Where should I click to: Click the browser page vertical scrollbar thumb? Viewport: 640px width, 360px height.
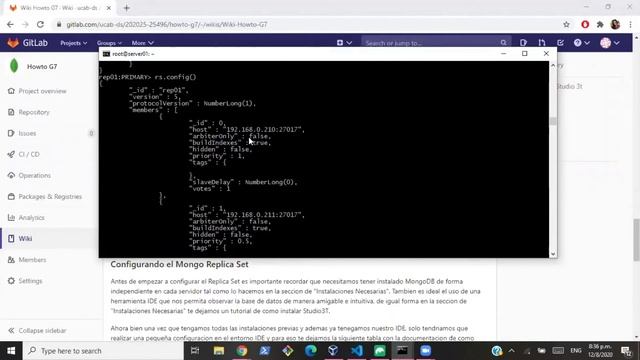636,240
